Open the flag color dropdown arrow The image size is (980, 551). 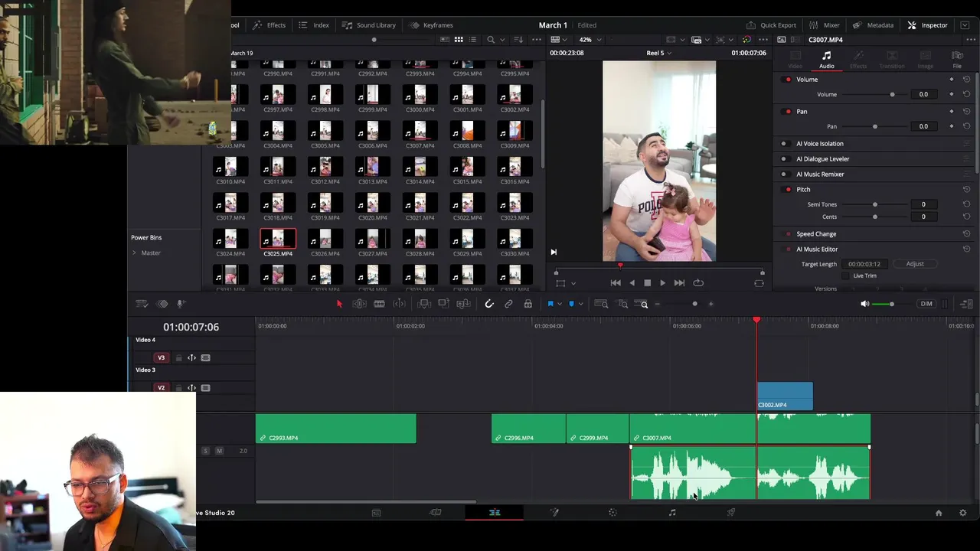point(559,305)
